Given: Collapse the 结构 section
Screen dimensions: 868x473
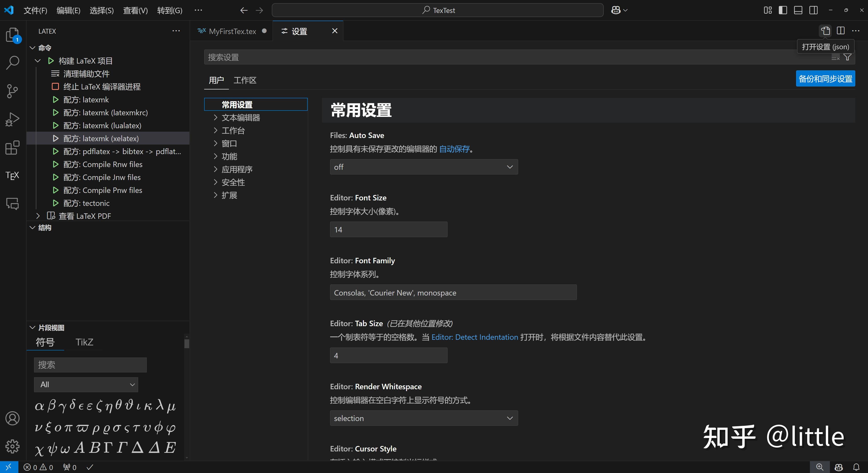Looking at the screenshot, I should [32, 228].
